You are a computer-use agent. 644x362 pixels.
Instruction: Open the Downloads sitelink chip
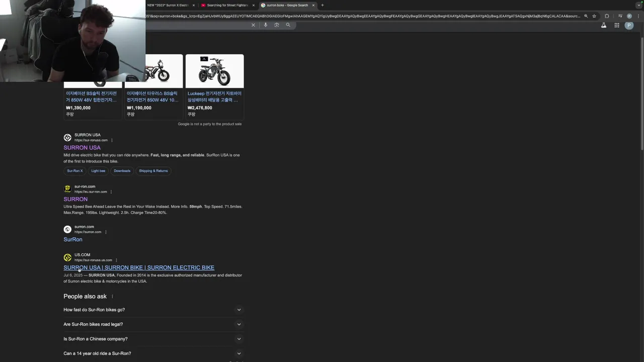point(122,171)
